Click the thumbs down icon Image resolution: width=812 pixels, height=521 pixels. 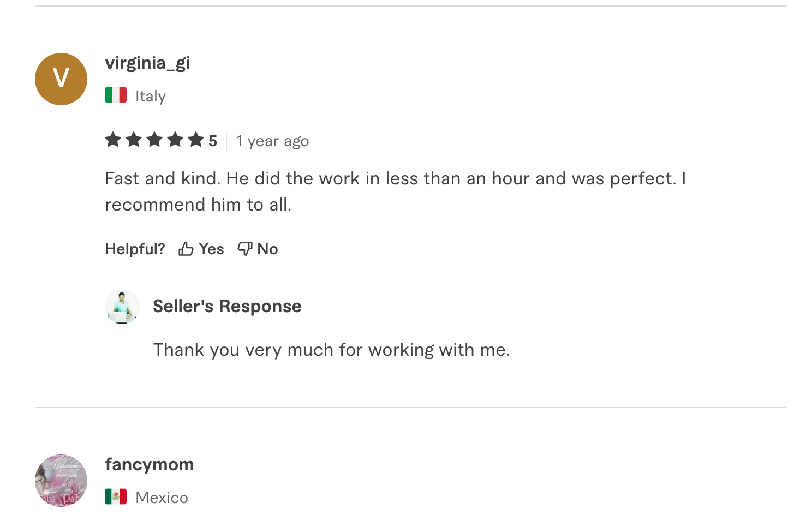pyautogui.click(x=244, y=249)
